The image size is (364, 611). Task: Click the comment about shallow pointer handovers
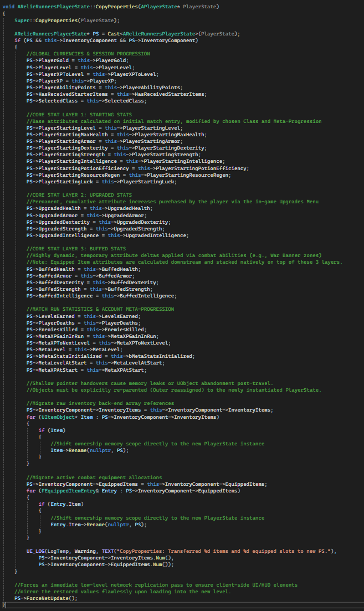tap(150, 383)
